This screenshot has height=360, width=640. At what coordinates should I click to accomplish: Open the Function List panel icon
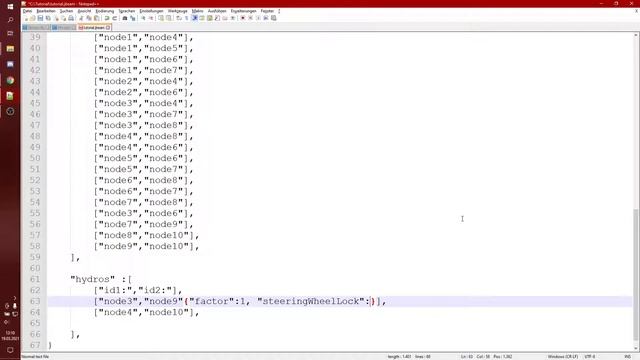(x=217, y=18)
